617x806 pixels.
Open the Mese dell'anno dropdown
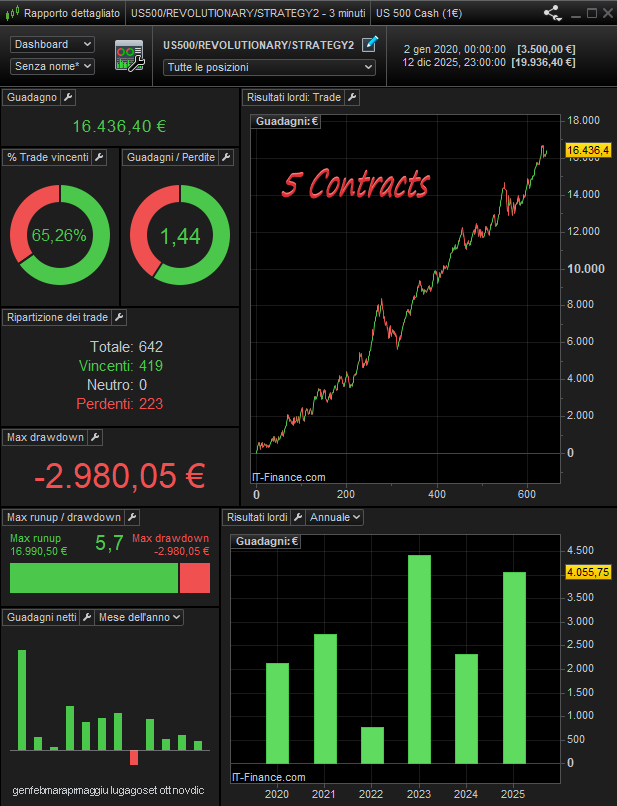coord(139,618)
